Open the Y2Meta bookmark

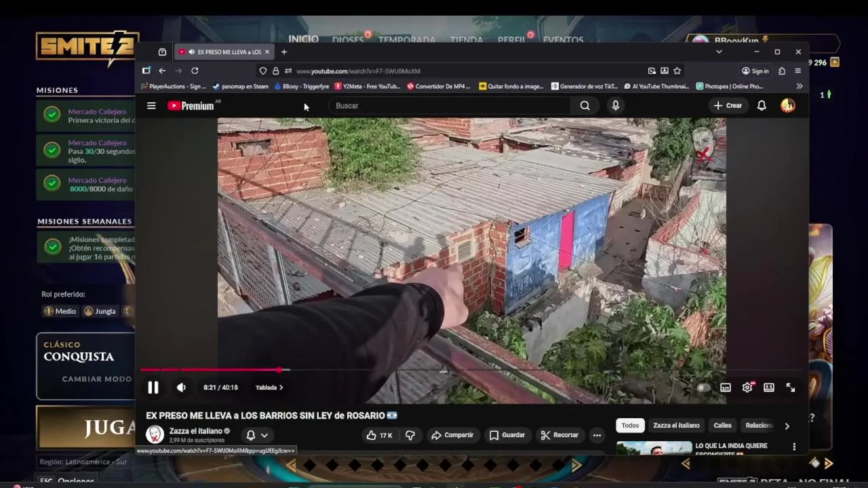tap(368, 86)
